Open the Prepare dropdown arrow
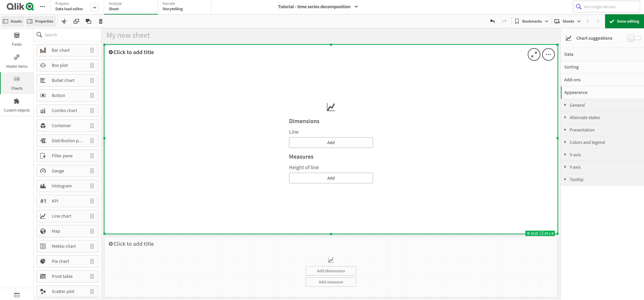 pos(95,7)
